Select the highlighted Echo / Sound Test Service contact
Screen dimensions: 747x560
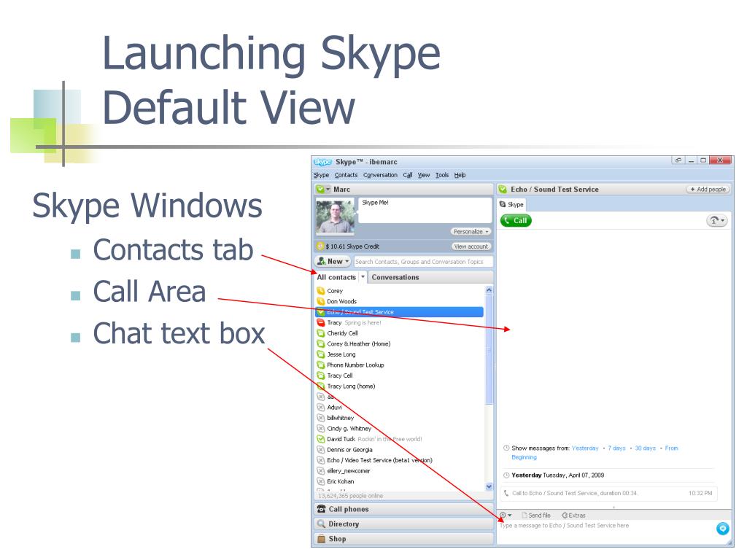(399, 312)
